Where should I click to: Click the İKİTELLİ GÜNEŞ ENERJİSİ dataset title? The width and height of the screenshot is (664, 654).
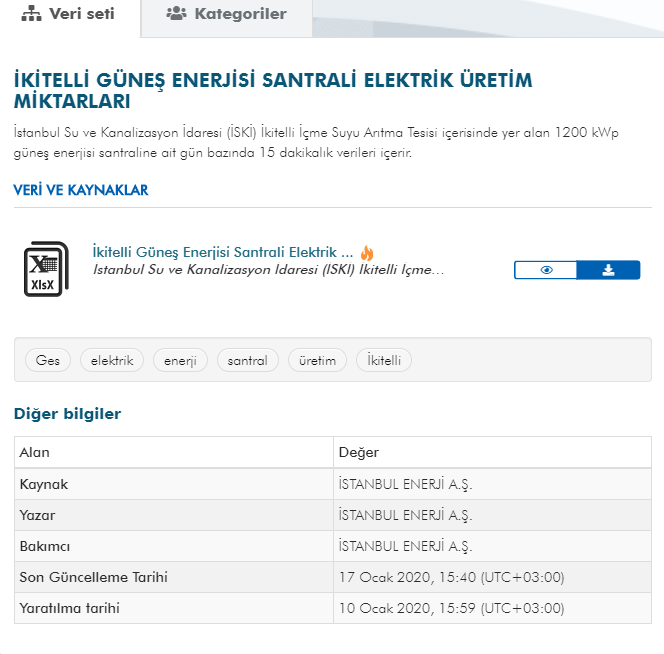[273, 91]
